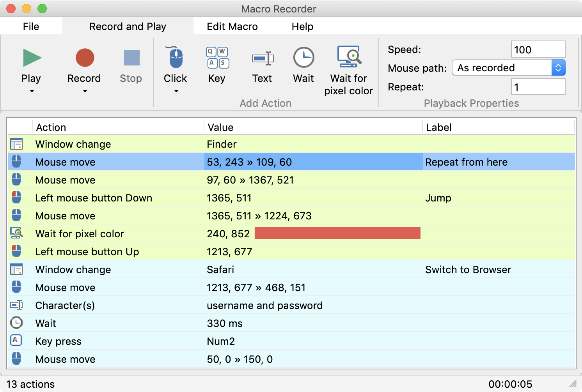Screen dimensions: 582x392
Task: Edit the Speed value field
Action: point(538,49)
